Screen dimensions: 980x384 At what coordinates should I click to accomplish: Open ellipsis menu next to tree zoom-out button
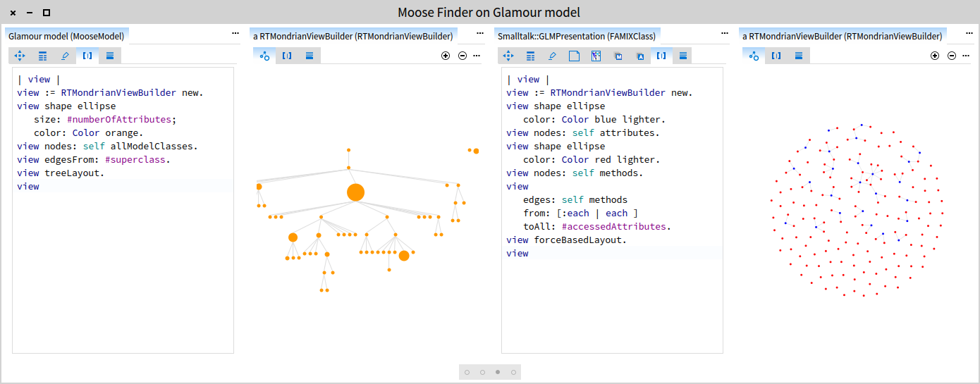[477, 56]
